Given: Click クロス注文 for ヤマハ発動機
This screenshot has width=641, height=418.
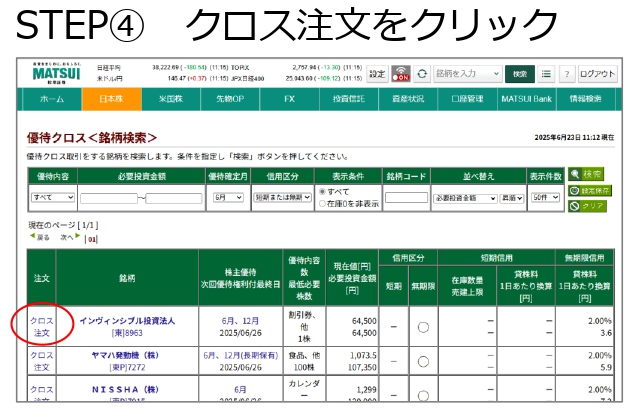Looking at the screenshot, I should pos(41,361).
